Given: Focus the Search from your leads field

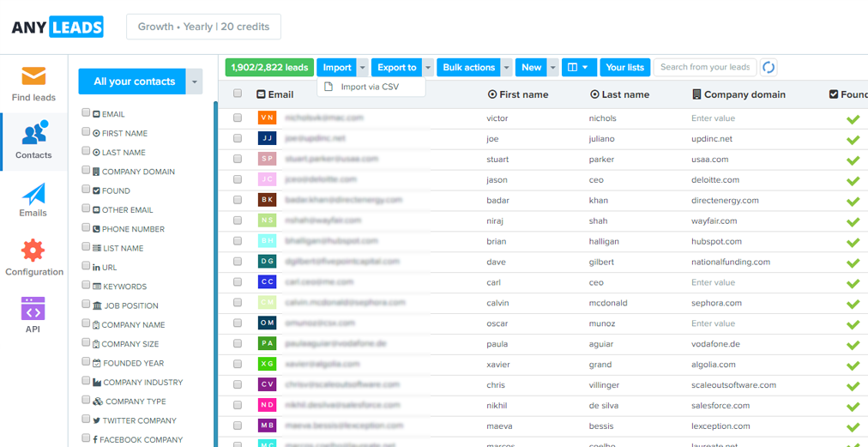Looking at the screenshot, I should pyautogui.click(x=705, y=67).
